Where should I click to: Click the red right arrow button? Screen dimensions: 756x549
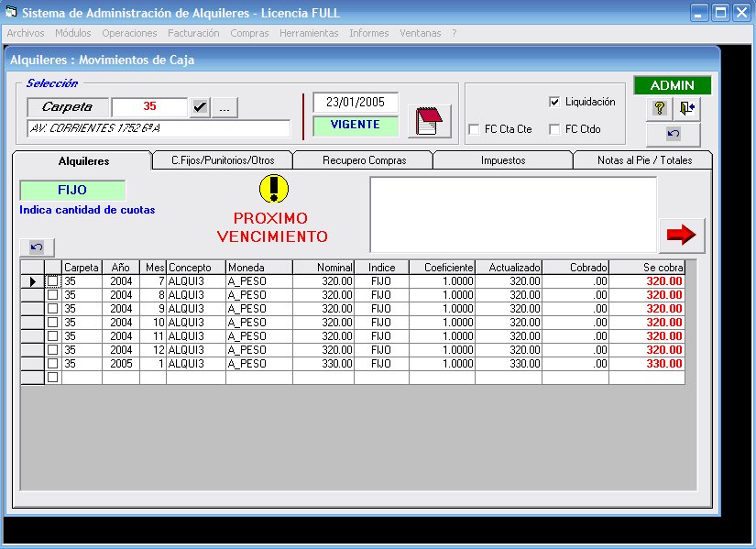pyautogui.click(x=681, y=235)
